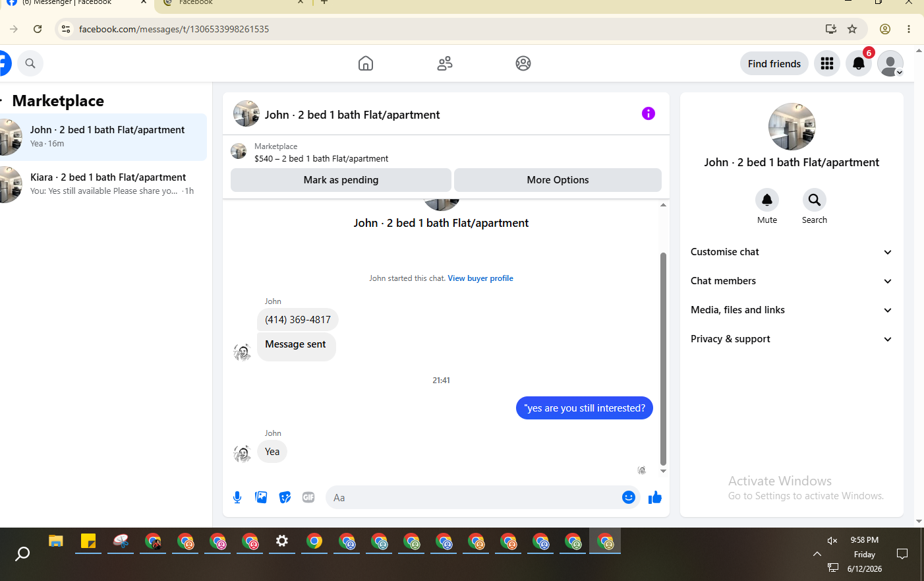This screenshot has width=924, height=581.
Task: Open conversation information purple icon
Action: pyautogui.click(x=649, y=113)
